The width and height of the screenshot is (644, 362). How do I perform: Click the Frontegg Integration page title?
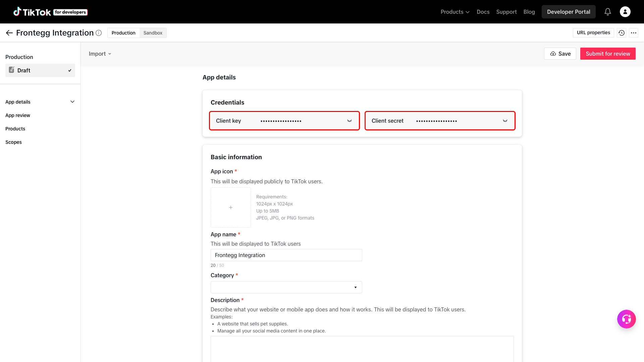[55, 33]
